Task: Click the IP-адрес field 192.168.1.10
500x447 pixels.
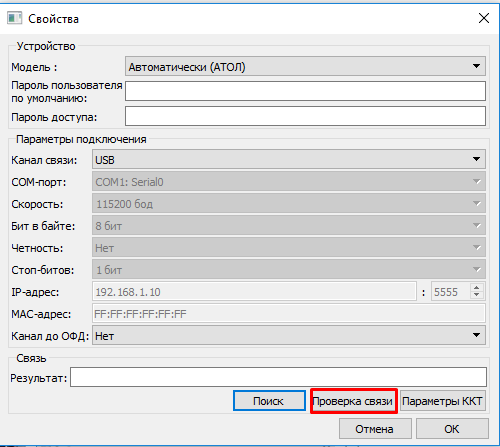Action: 254,292
